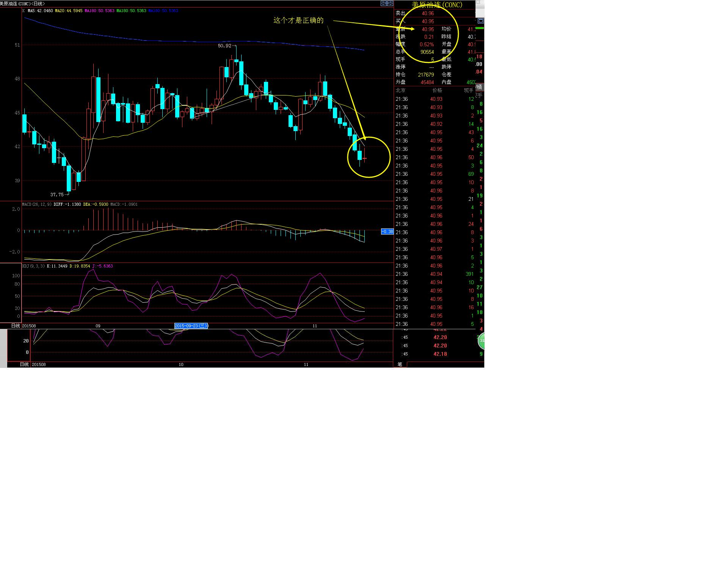Viewport: 728px width, 574px height.
Task: Click the MA5 moving average legend
Action: [x=40, y=11]
